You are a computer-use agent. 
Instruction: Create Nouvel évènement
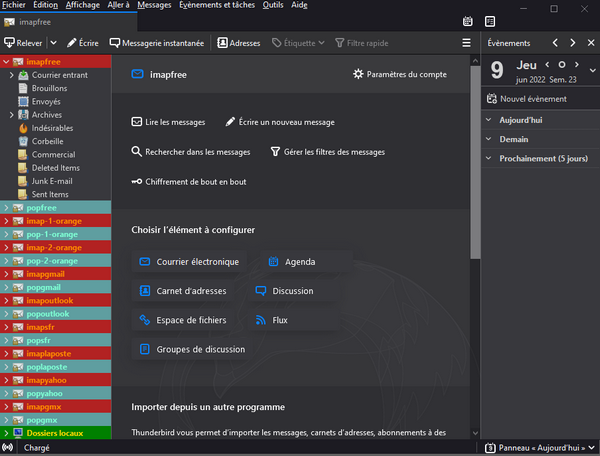tap(526, 99)
